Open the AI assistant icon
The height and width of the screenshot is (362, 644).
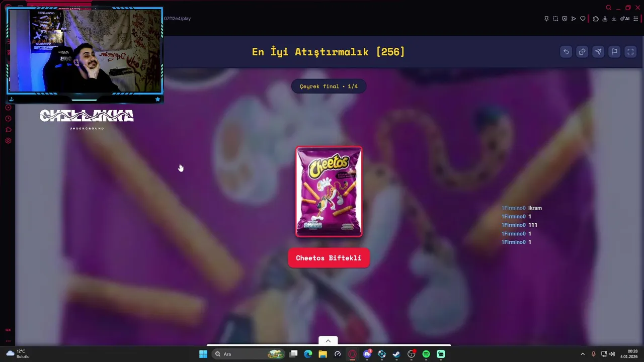625,19
